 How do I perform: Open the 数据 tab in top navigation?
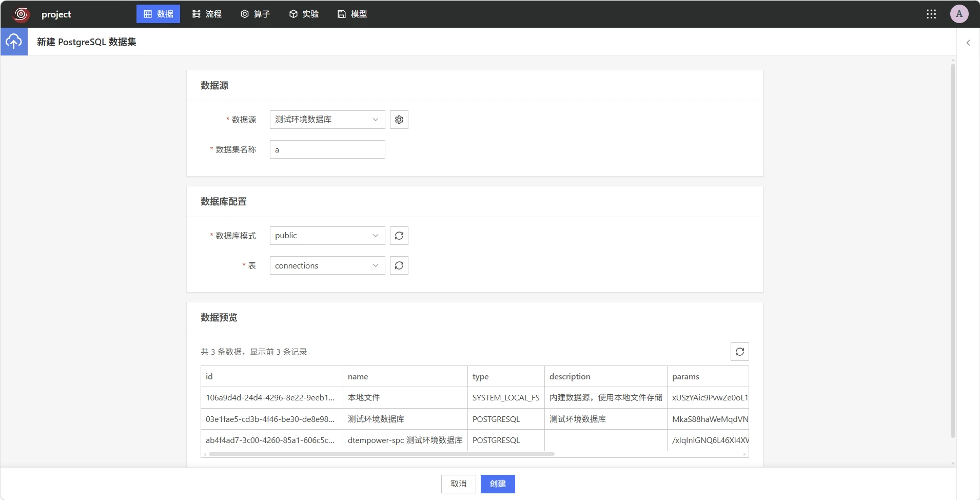coord(158,14)
